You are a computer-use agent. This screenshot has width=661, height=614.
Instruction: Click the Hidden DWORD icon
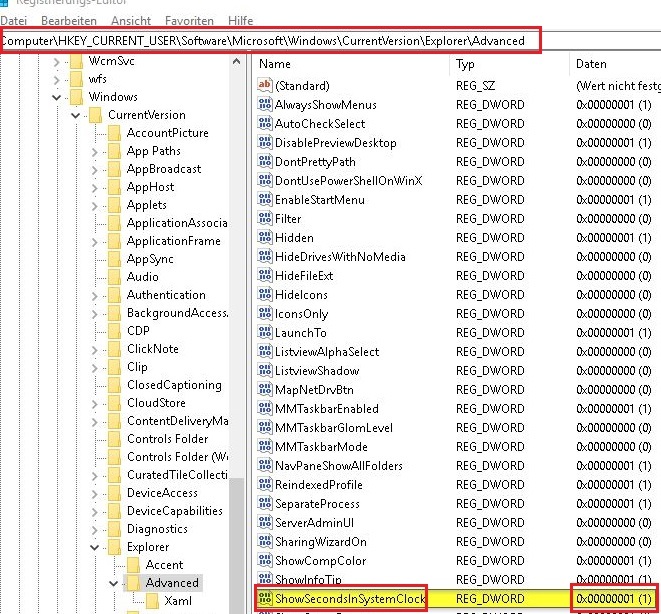pyautogui.click(x=265, y=237)
